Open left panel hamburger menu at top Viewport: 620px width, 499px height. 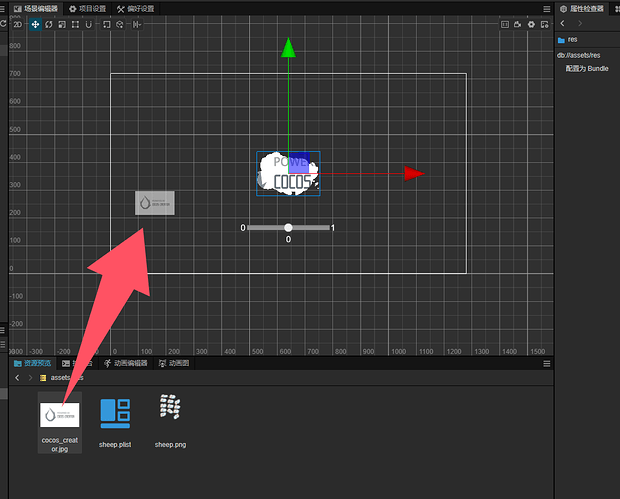click(2, 9)
